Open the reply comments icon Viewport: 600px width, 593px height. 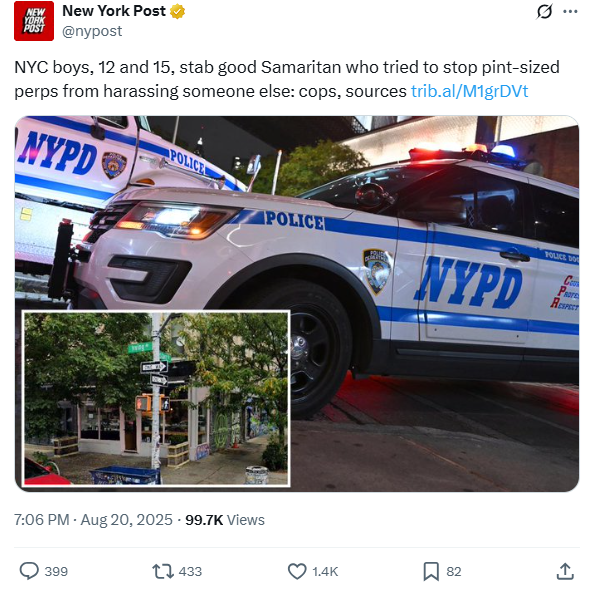[x=29, y=571]
